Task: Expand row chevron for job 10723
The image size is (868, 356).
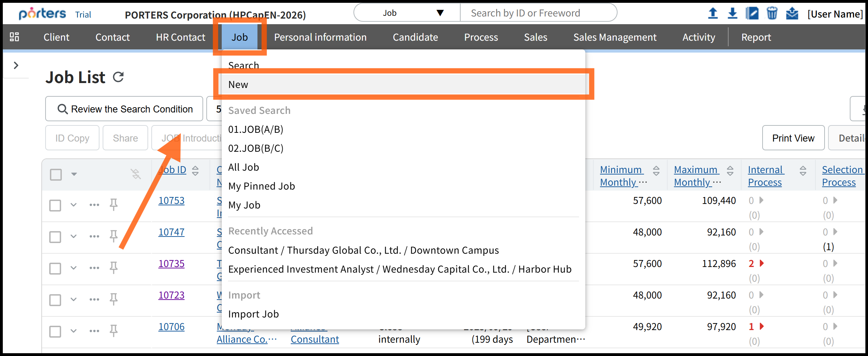Action: (x=74, y=299)
